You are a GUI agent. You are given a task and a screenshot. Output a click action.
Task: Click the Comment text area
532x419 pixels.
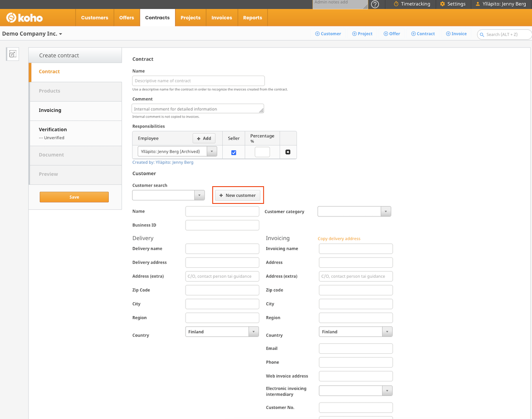click(198, 109)
